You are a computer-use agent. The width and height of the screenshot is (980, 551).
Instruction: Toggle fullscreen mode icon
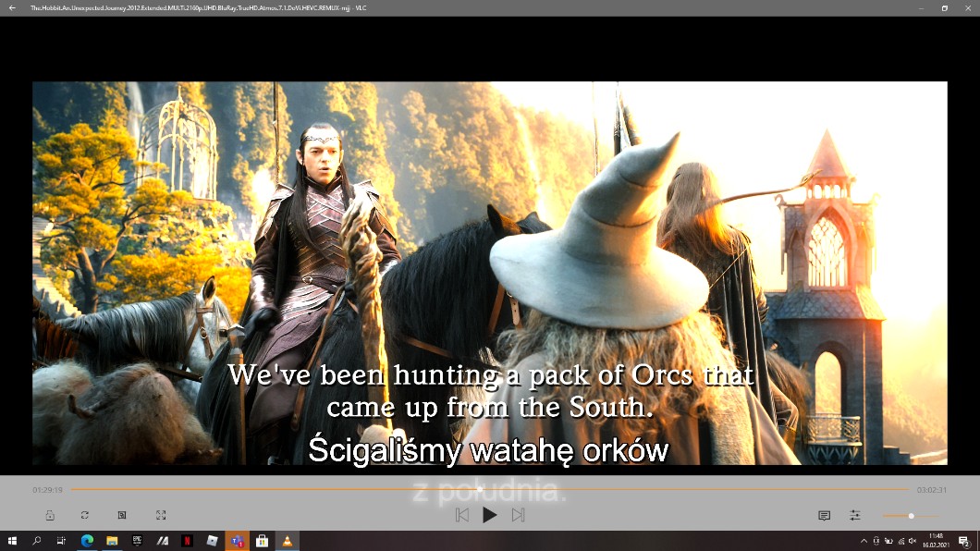click(161, 515)
